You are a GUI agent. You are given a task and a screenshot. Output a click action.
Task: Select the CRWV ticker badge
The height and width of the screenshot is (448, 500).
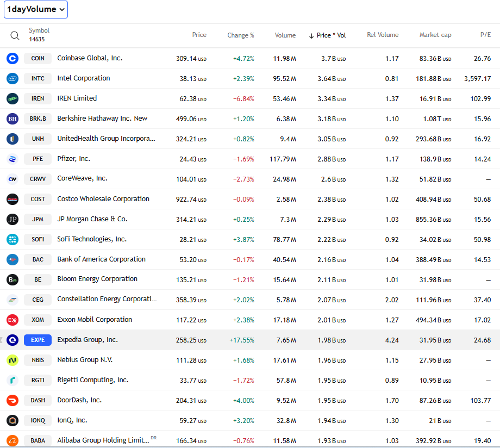pos(37,179)
